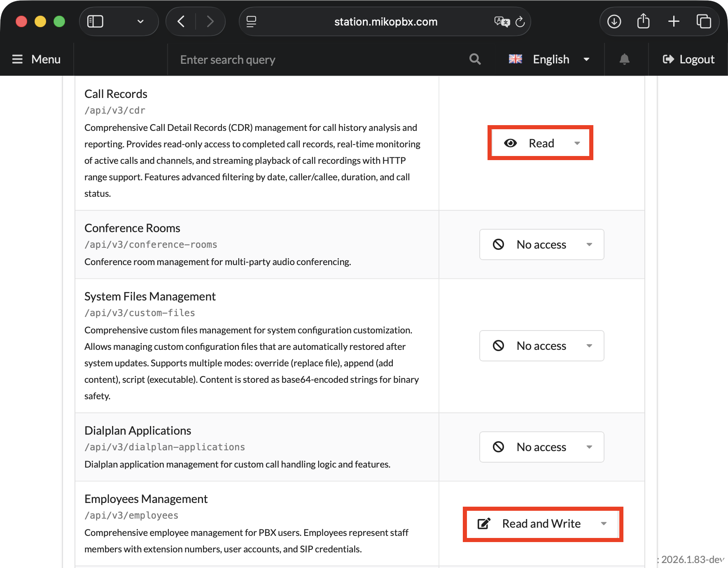Click the station.mikopbx.com address bar
Viewport: 728px width, 568px height.
point(385,21)
